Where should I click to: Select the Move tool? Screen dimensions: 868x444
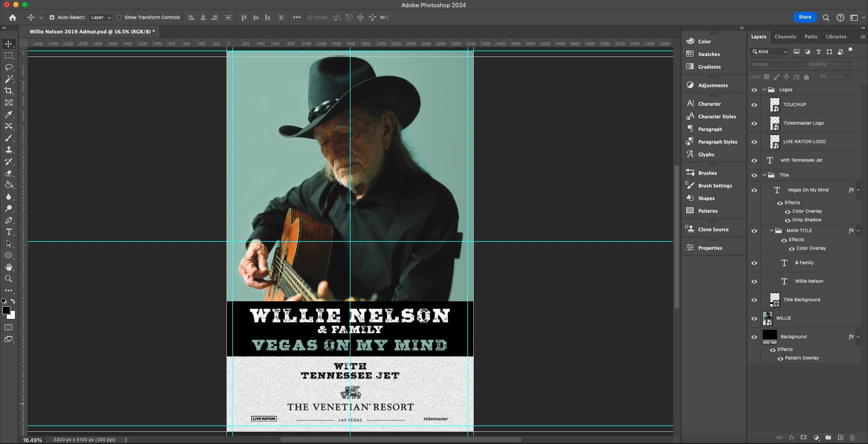(x=9, y=44)
